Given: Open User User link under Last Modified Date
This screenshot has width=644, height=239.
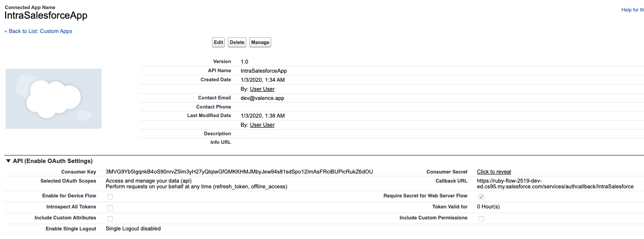Looking at the screenshot, I should [x=262, y=125].
